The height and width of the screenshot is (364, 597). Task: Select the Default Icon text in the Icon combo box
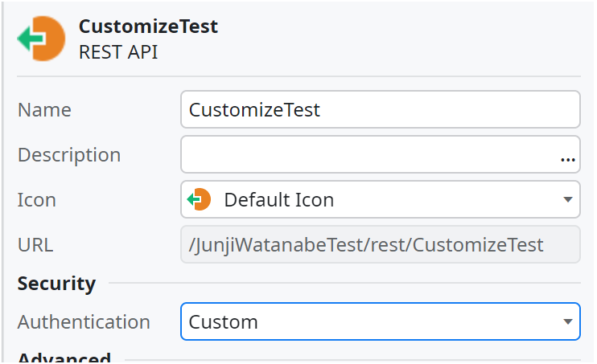pyautogui.click(x=278, y=199)
